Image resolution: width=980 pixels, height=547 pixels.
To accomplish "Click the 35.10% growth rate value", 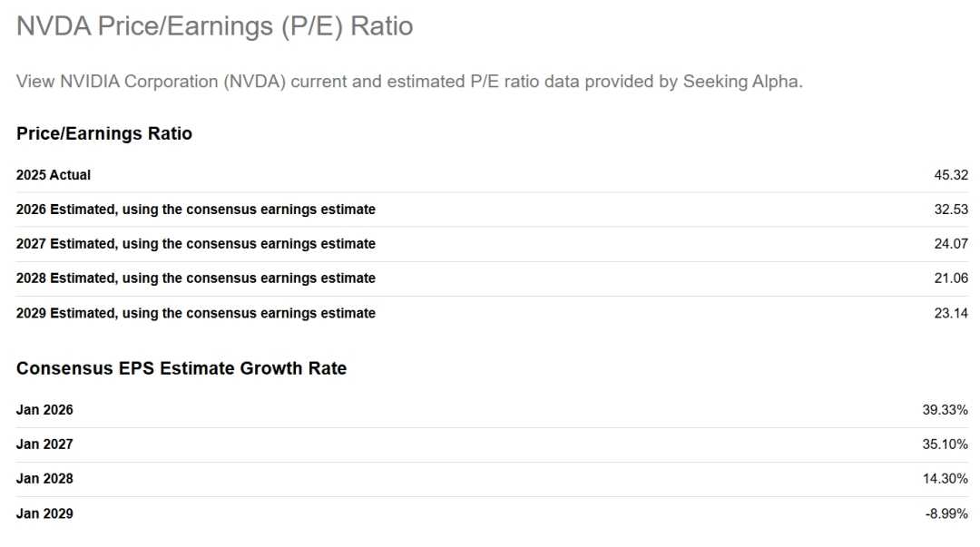I will coord(946,444).
